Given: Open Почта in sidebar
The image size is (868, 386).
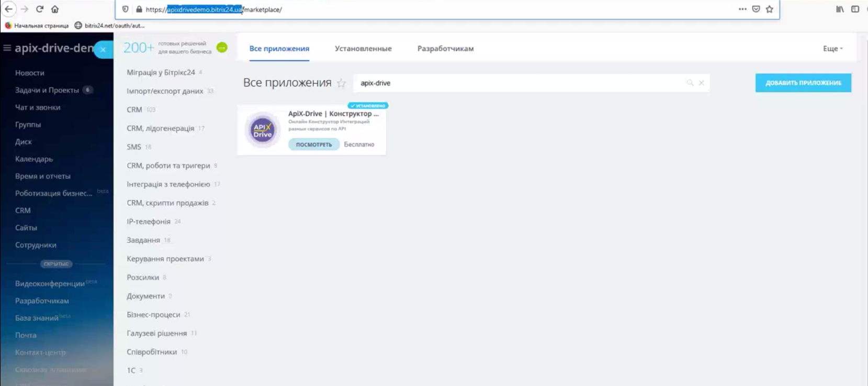Looking at the screenshot, I should pos(26,335).
